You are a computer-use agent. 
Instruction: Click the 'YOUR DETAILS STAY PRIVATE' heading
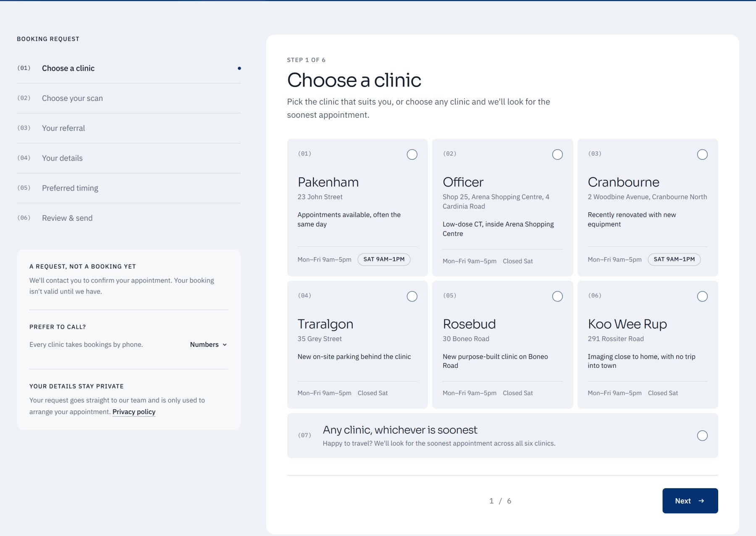(76, 386)
